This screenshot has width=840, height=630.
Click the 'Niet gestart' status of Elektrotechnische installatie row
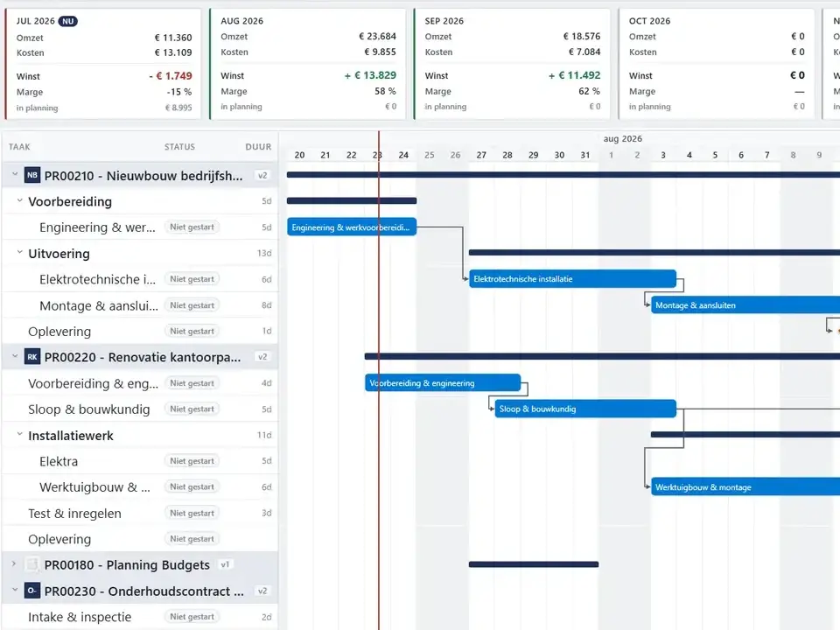coord(192,279)
